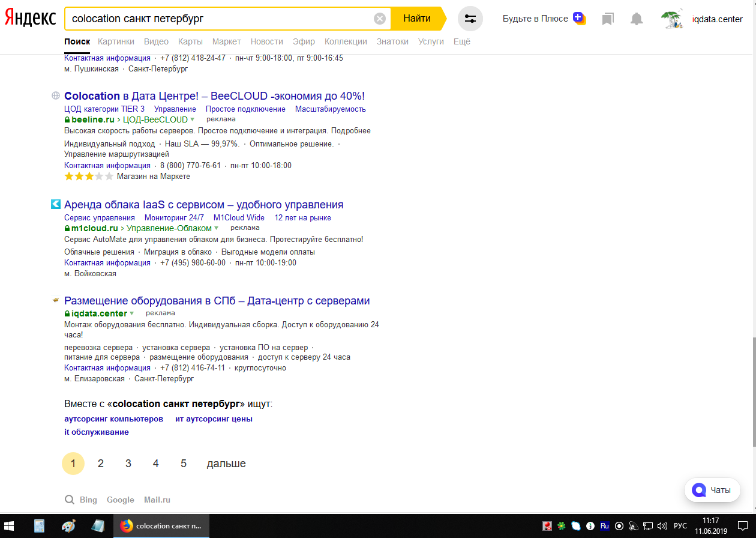Image resolution: width=756 pixels, height=538 pixels.
Task: Switch to the Видео tab
Action: tap(156, 41)
